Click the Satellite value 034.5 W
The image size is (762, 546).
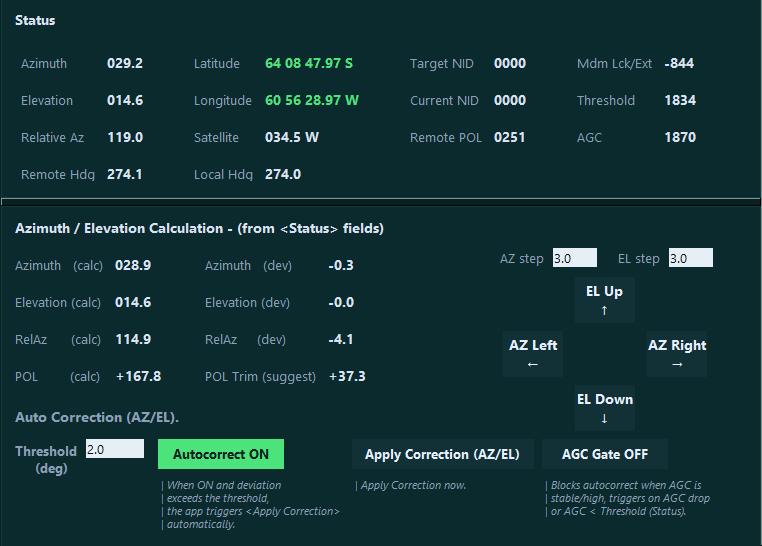[292, 137]
